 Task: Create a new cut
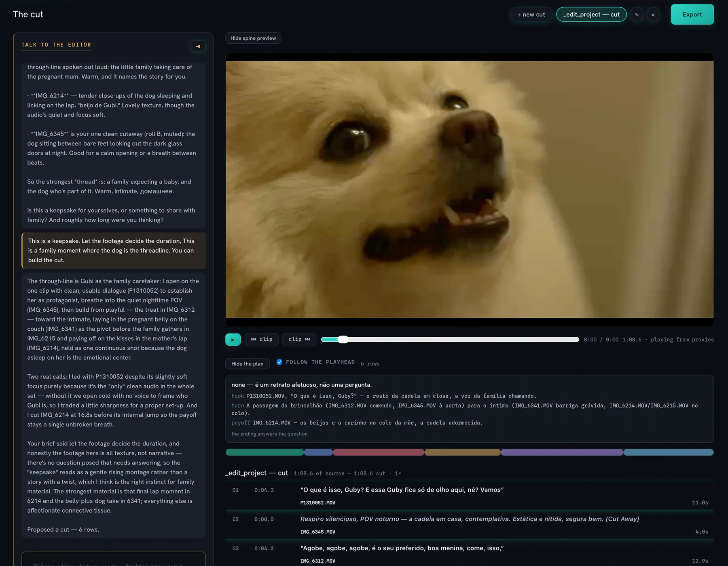pyautogui.click(x=531, y=15)
